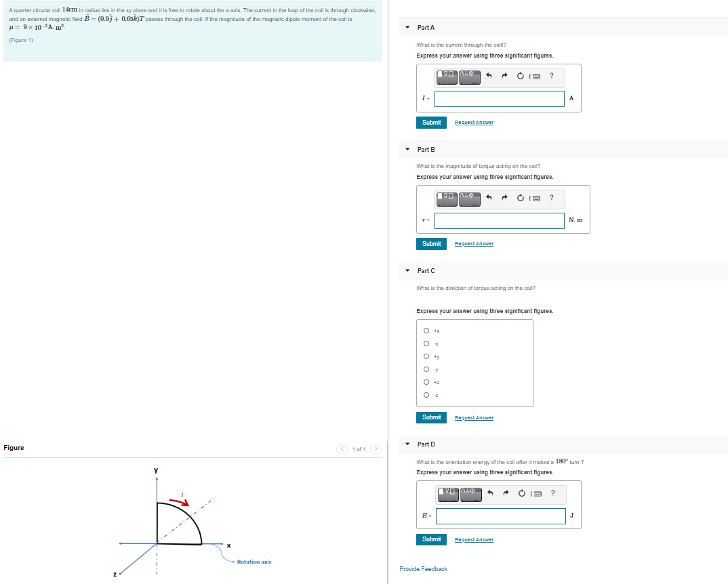Redo entry in Part A toolbar
The width and height of the screenshot is (728, 584).
point(505,76)
